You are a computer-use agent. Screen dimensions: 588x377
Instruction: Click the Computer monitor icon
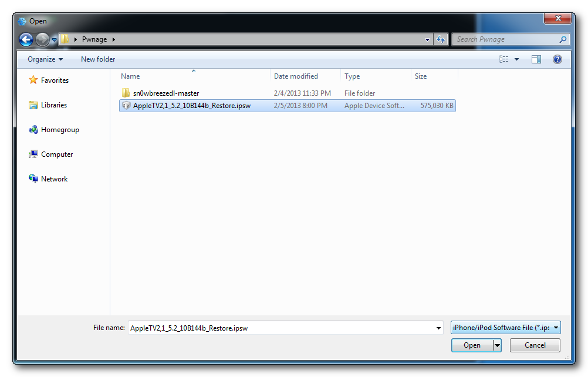(33, 154)
